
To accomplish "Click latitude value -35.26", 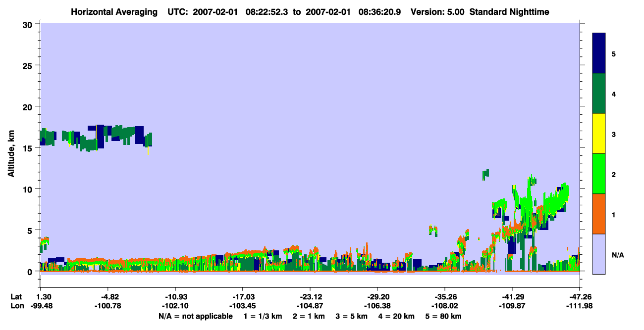I will (445, 297).
